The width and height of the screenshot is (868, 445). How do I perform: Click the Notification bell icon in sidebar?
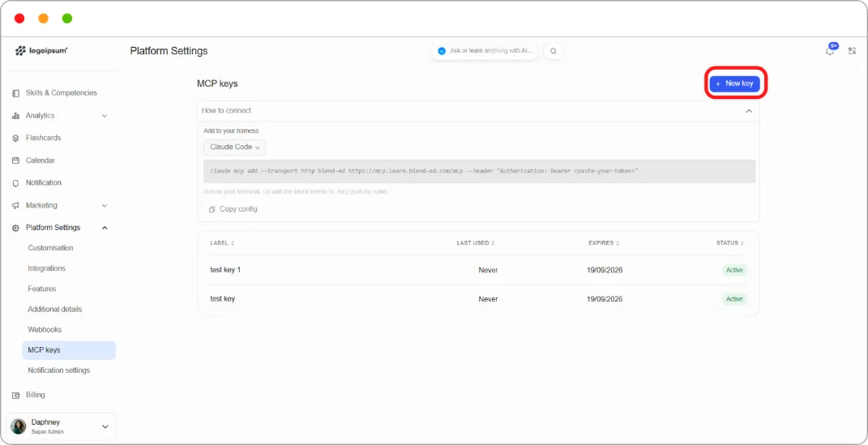[x=15, y=183]
